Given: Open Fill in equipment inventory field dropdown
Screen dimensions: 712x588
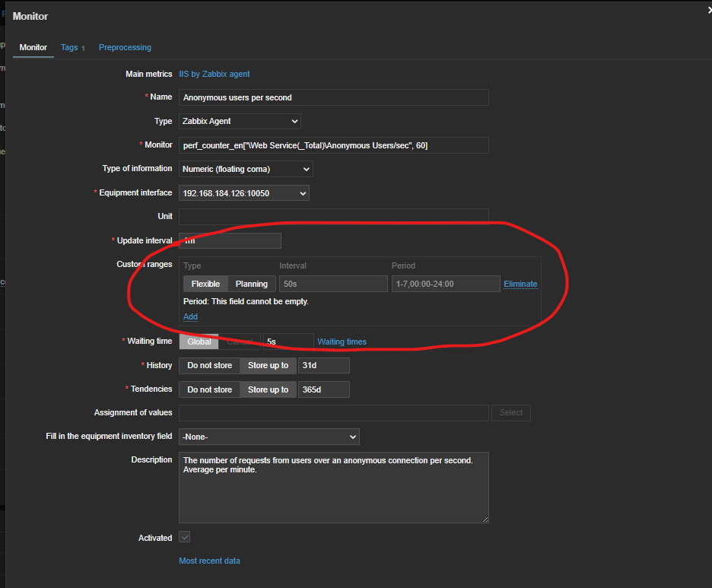Looking at the screenshot, I should coord(269,437).
